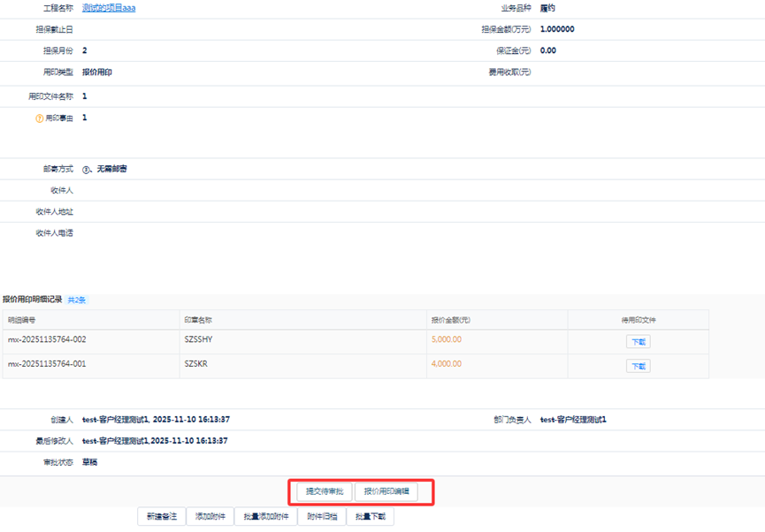
Task: Click the 报价金额(元) column header
Action: 450,320
